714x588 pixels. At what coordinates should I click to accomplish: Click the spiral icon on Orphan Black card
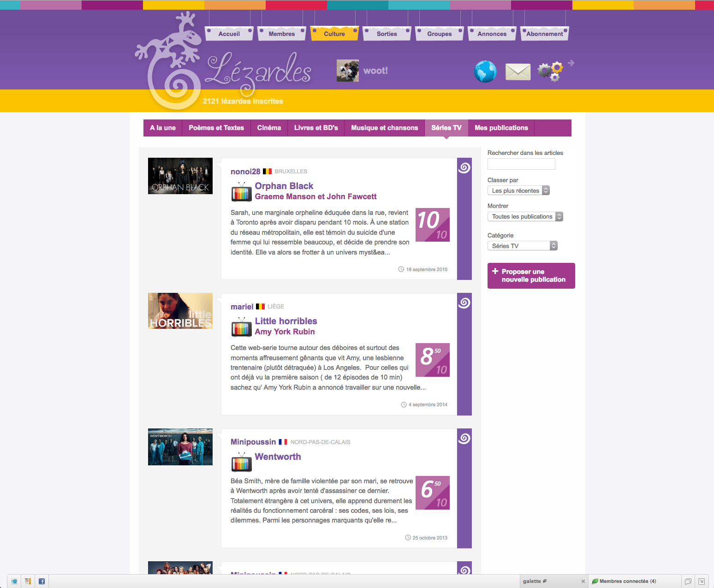pos(464,167)
